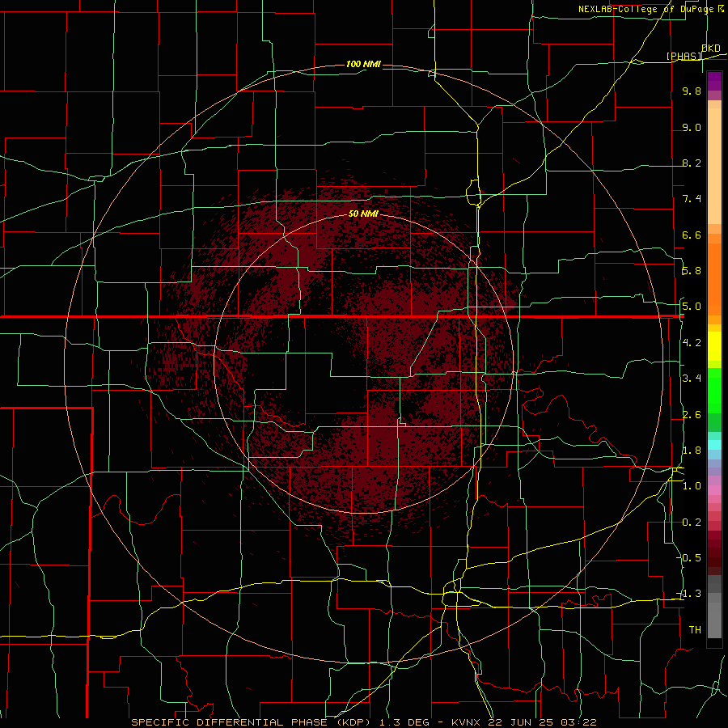Screen dimensions: 728x728
Task: Click the "100 NMI" range ring label
Action: [x=363, y=64]
